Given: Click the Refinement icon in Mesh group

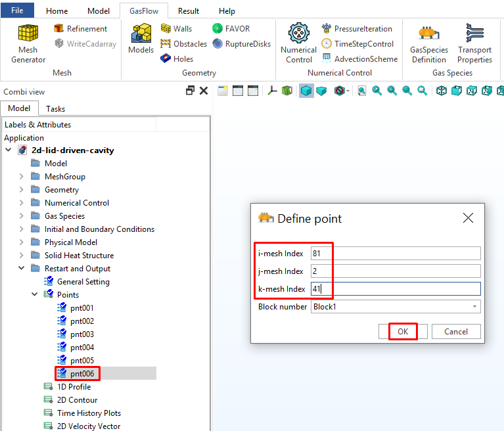Looking at the screenshot, I should click(x=59, y=28).
